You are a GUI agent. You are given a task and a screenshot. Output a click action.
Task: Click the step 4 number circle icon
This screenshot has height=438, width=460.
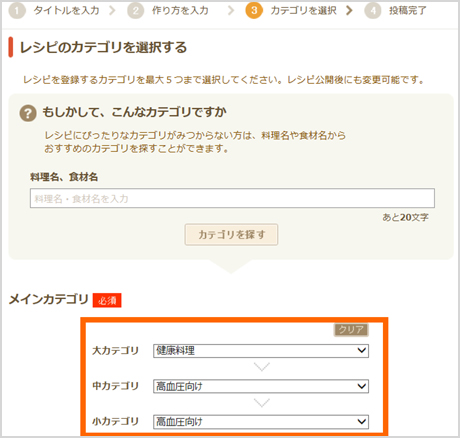(373, 11)
